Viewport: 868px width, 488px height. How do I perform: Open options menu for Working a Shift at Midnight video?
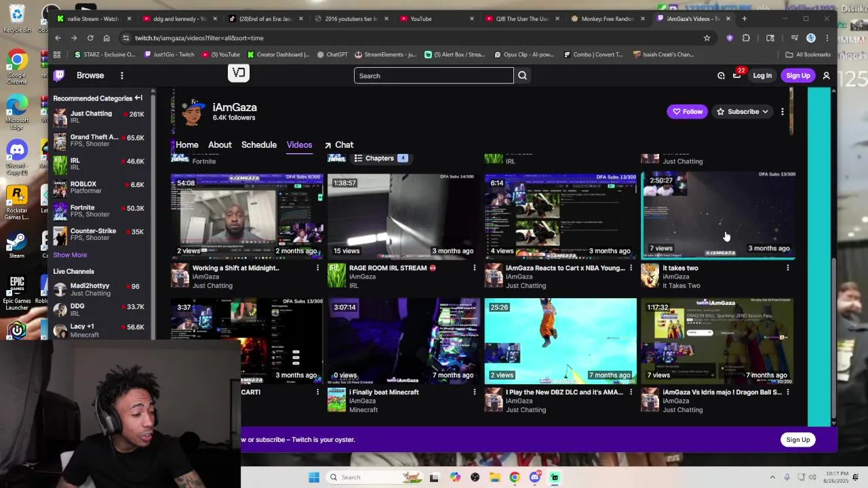point(317,268)
